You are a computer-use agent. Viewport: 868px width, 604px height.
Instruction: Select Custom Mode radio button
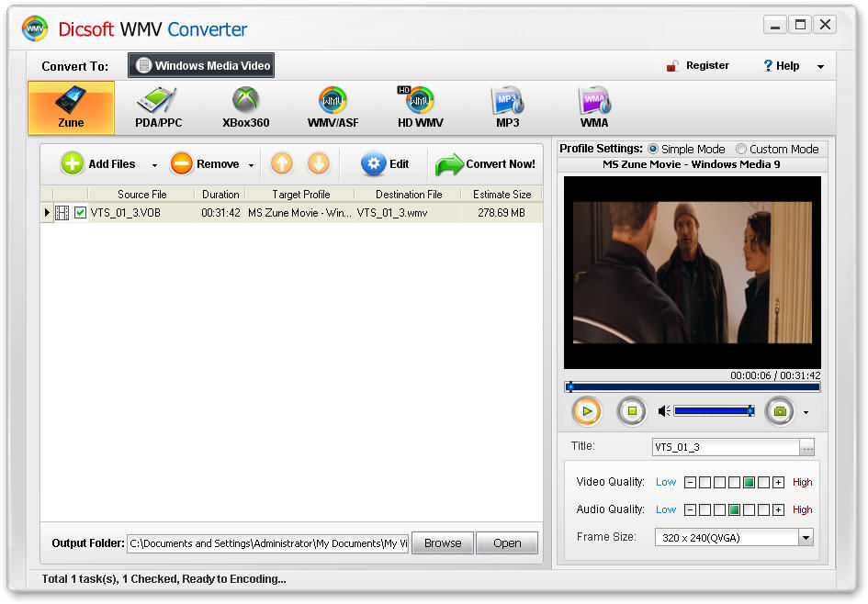(x=740, y=149)
